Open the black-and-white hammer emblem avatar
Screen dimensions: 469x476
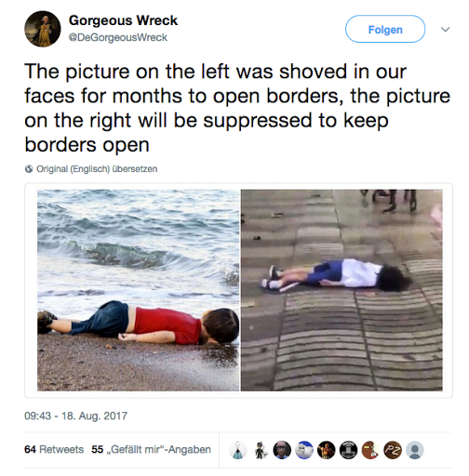tap(348, 450)
